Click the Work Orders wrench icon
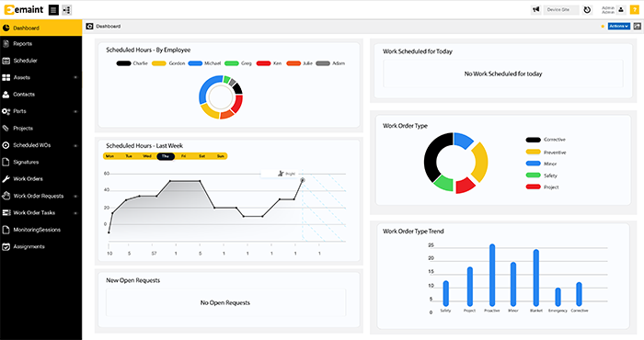The width and height of the screenshot is (644, 340). (x=6, y=179)
